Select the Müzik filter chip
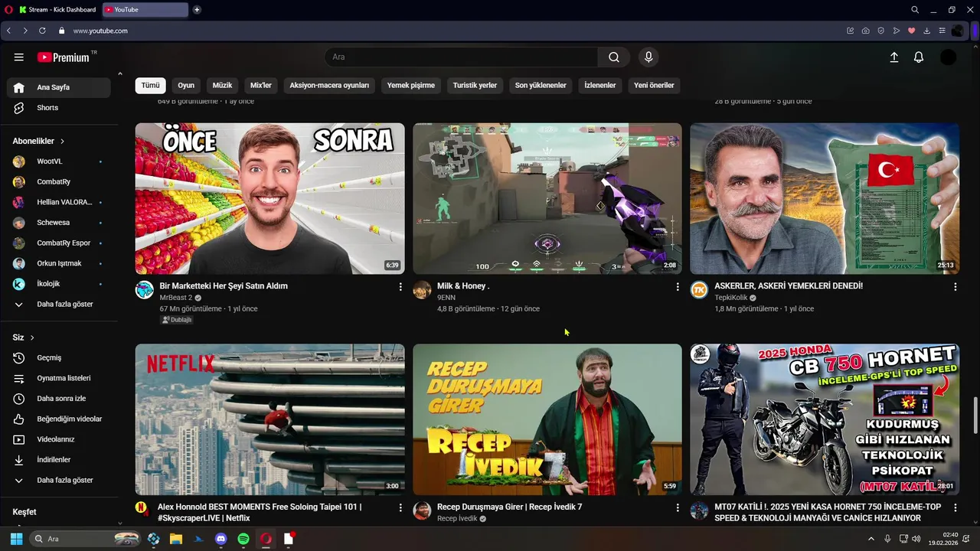Image resolution: width=980 pixels, height=551 pixels. [x=222, y=85]
